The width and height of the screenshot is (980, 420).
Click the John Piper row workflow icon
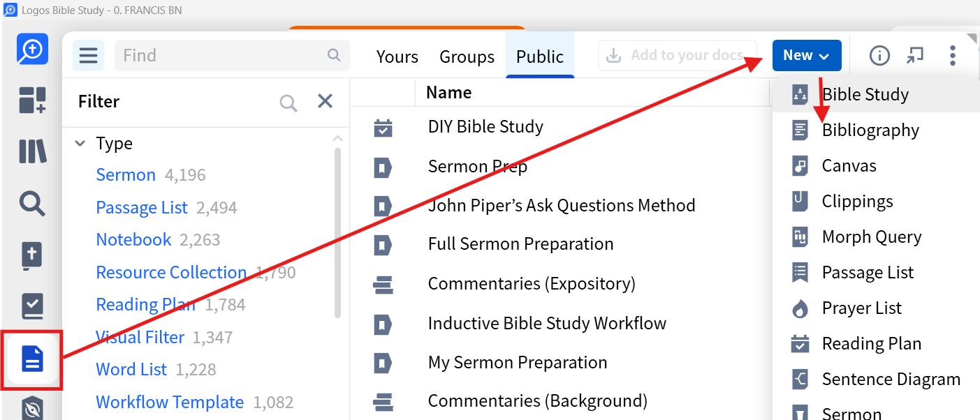(x=382, y=207)
